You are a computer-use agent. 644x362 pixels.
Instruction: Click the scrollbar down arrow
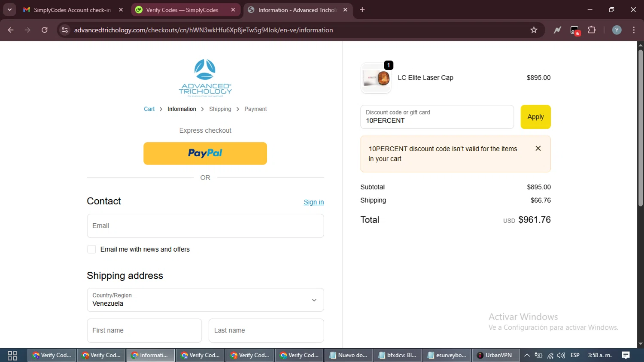pyautogui.click(x=641, y=344)
